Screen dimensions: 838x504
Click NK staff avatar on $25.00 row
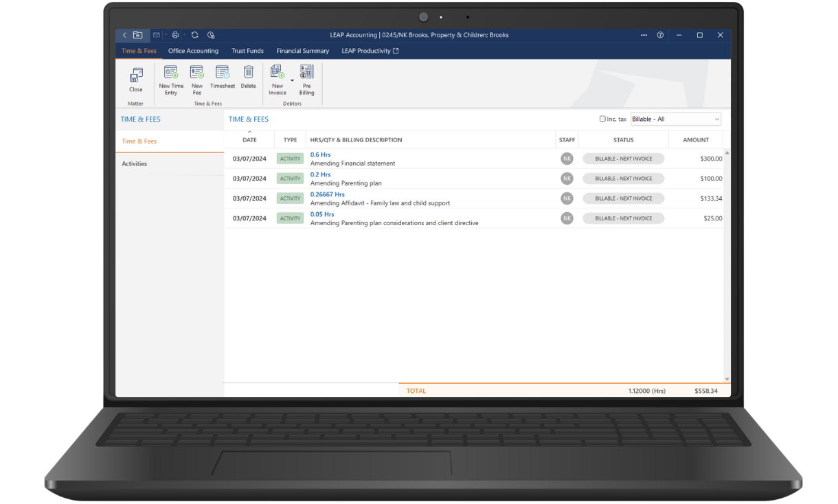[x=567, y=218]
